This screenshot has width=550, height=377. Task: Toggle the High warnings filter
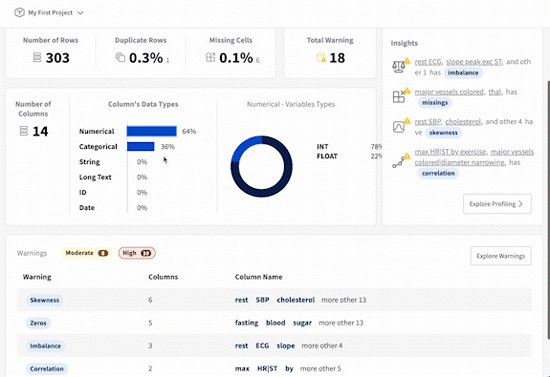pyautogui.click(x=137, y=253)
